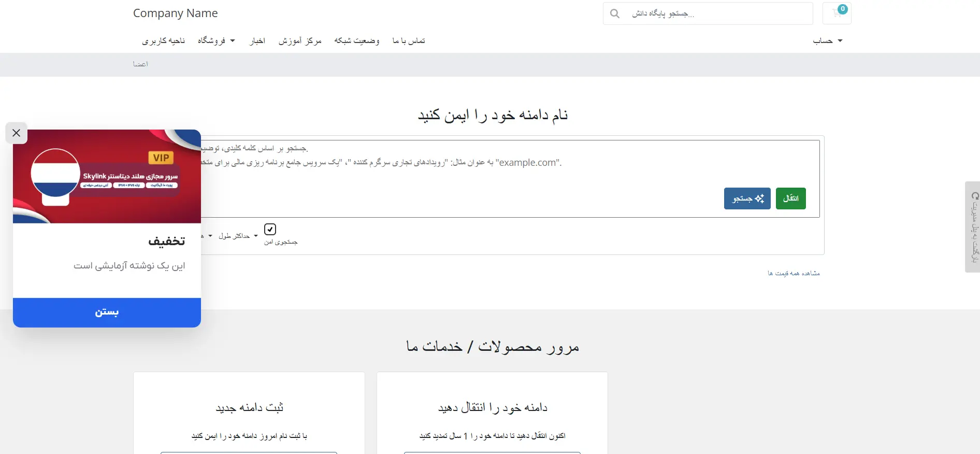
Task: Click the blue بستن button in popup
Action: (x=107, y=312)
